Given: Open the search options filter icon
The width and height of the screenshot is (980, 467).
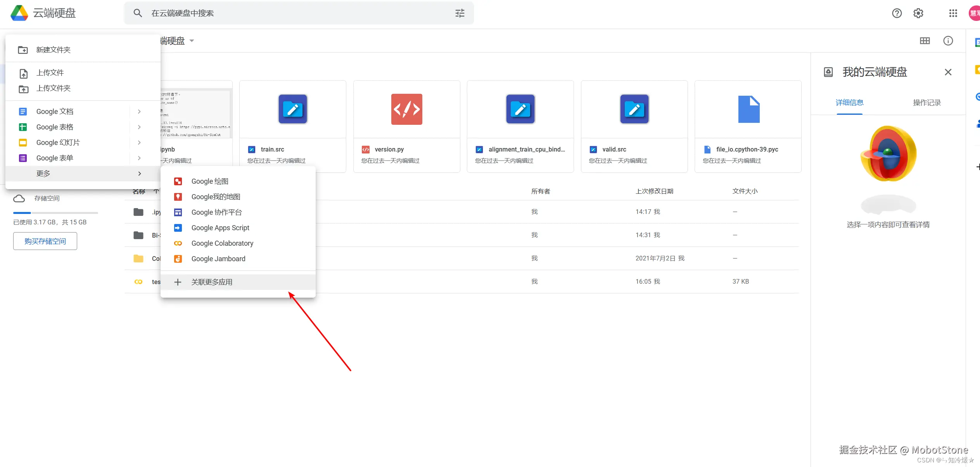Looking at the screenshot, I should click(x=460, y=14).
